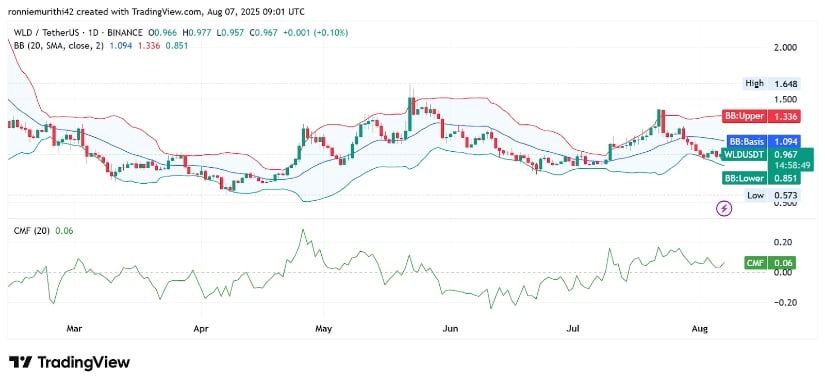825x385 pixels.
Task: Select the BB:Lower 0.851 price label
Action: coord(762,178)
